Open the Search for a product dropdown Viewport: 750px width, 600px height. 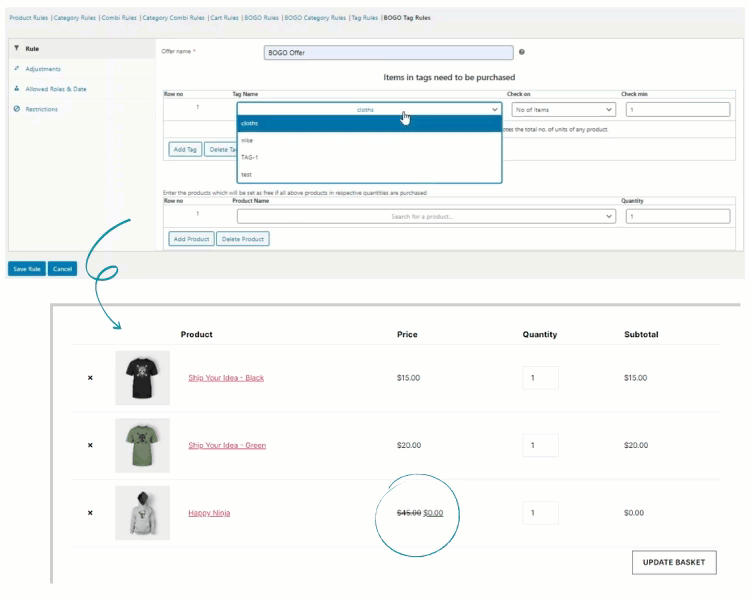(x=426, y=216)
